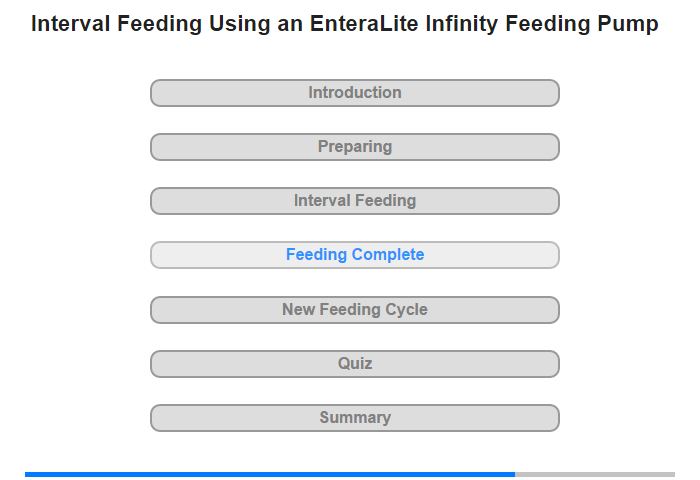Image resolution: width=700 pixels, height=480 pixels.
Task: Click the gray unfilled progress bar portion
Action: (x=595, y=474)
